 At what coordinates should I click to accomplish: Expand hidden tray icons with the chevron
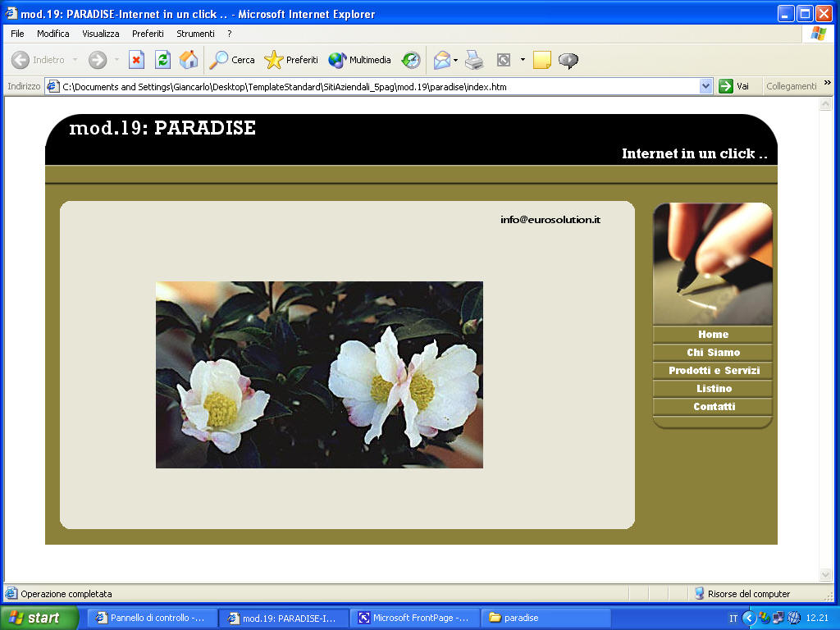pyautogui.click(x=748, y=619)
